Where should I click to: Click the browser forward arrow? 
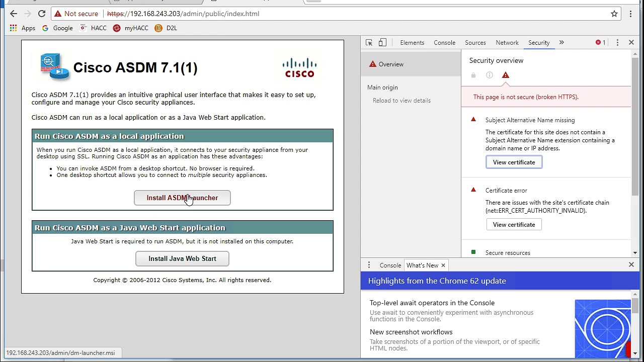28,14
